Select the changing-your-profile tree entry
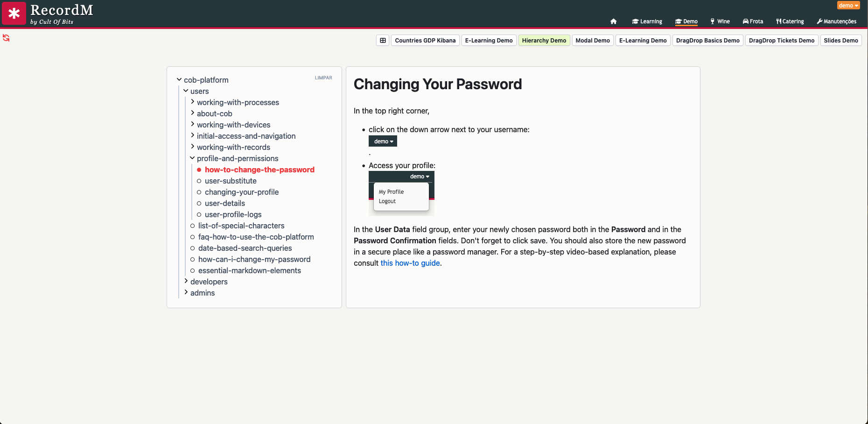 (x=241, y=192)
